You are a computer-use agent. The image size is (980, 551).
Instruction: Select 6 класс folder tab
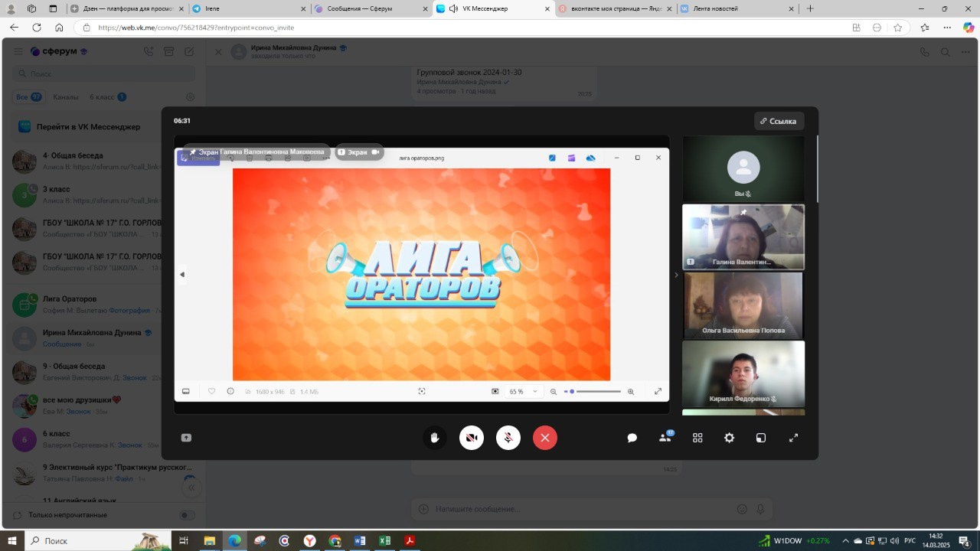107,97
